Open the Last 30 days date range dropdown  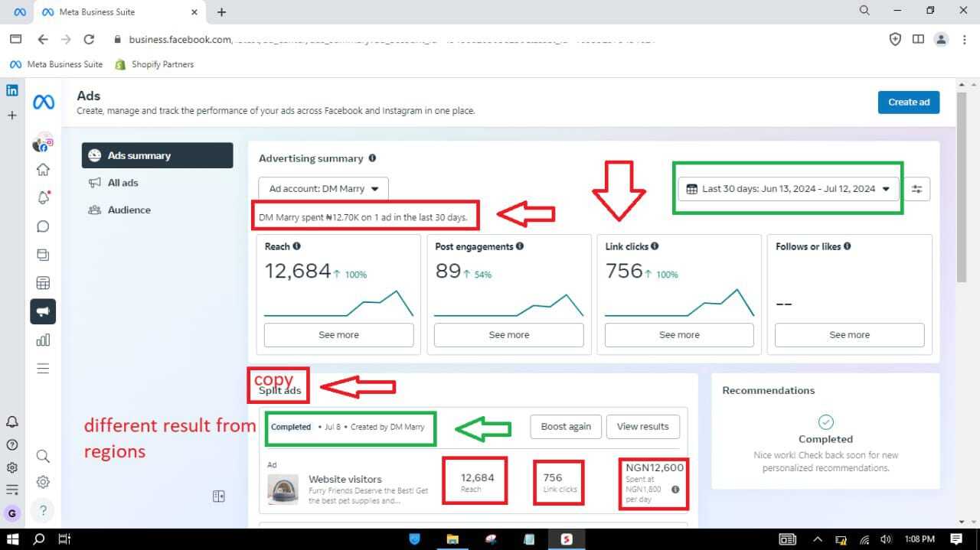click(789, 189)
